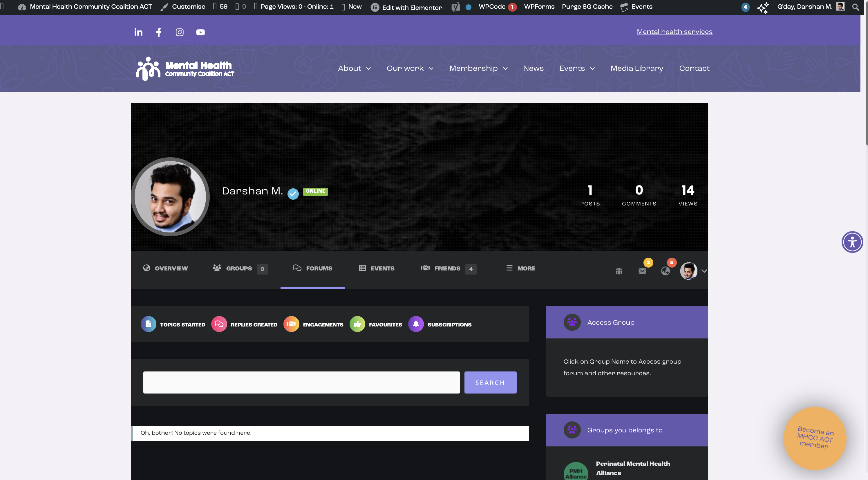Select the Replies Created filter
The width and height of the screenshot is (868, 480).
click(244, 324)
